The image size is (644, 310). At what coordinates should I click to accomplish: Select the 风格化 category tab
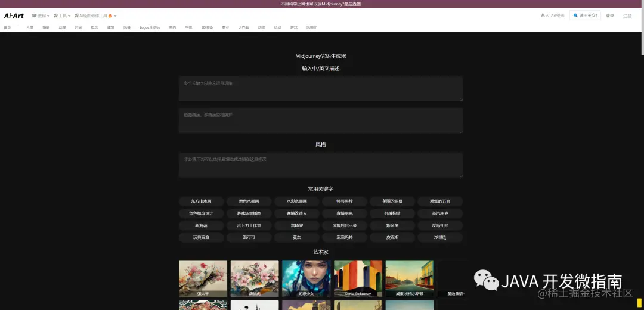311,27
